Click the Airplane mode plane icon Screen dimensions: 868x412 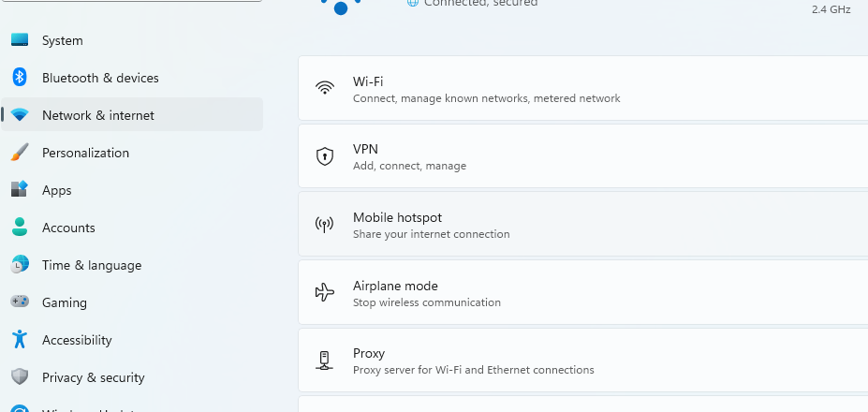point(325,292)
